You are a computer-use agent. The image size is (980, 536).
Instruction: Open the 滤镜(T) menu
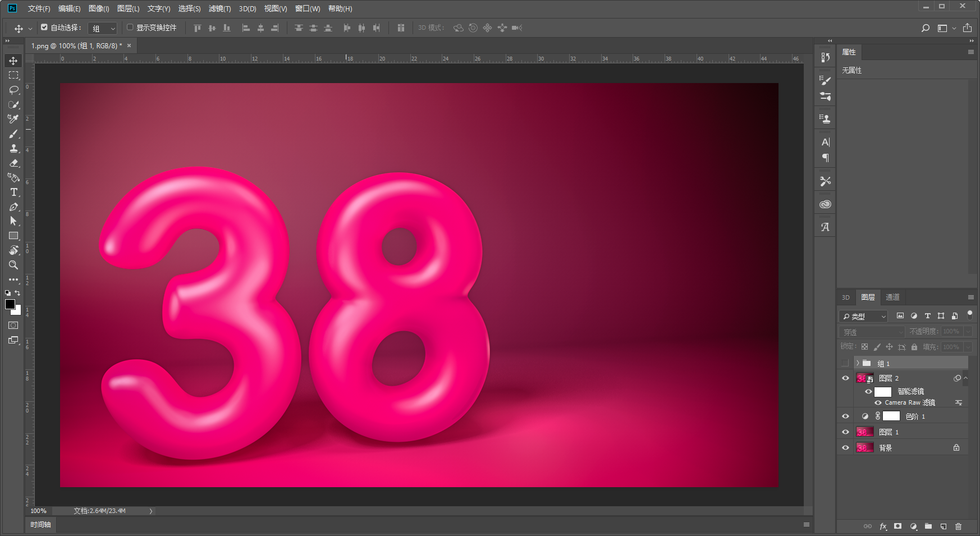pos(219,8)
